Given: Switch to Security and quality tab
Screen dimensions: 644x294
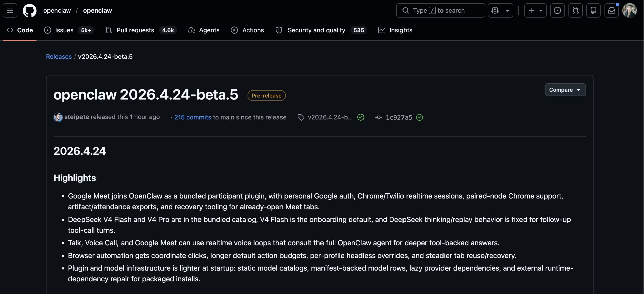Looking at the screenshot, I should point(321,30).
